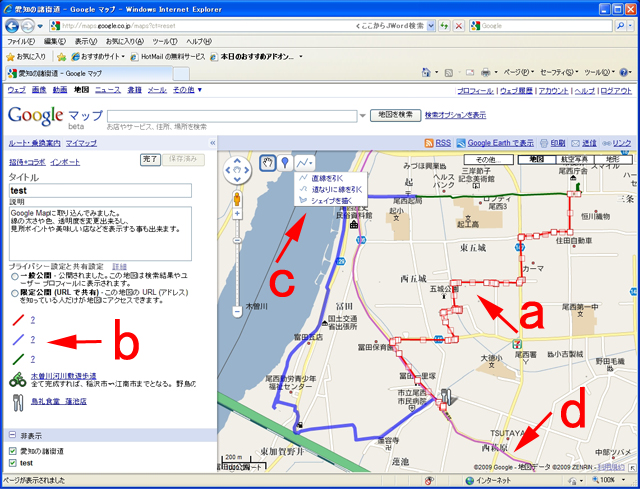The height and width of the screenshot is (489, 640).
Task: Click the send mail link above map
Action: (589, 143)
